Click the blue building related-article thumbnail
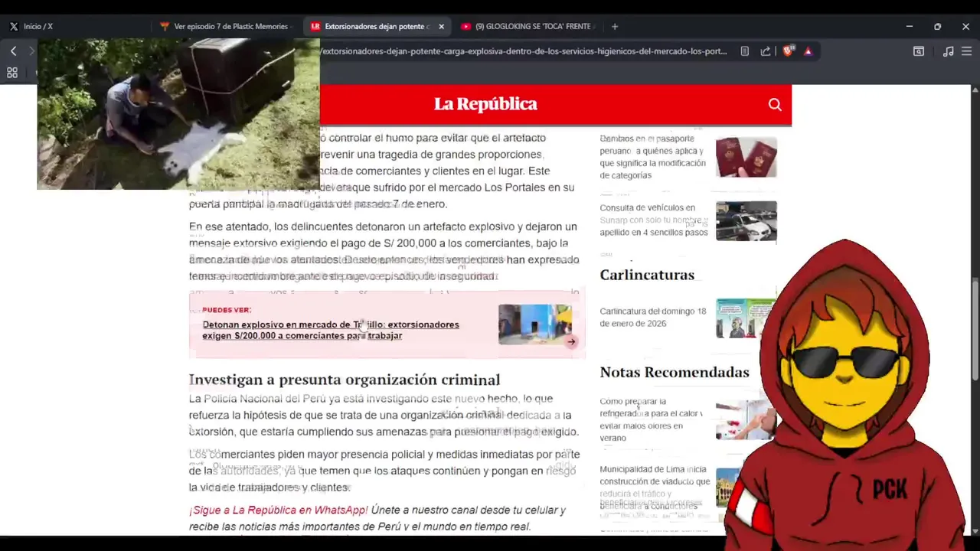980x551 pixels. coord(534,324)
